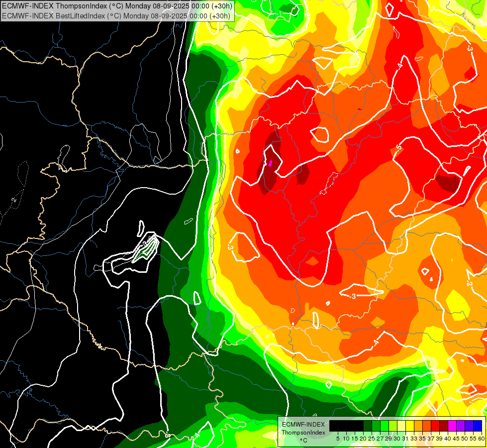The height and width of the screenshot is (448, 487).
Task: Click the magenta 40-45 legend swatch
Action: point(452,426)
